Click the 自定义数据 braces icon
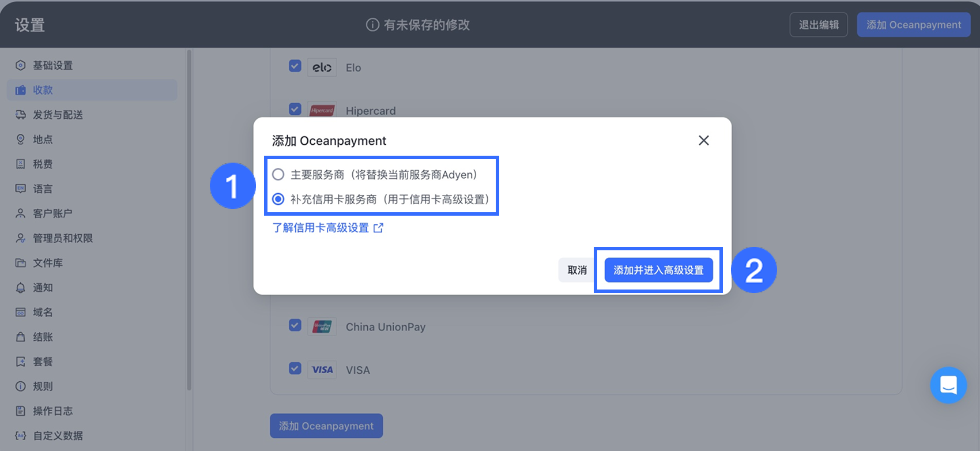Viewport: 980px width, 451px height. (21, 435)
